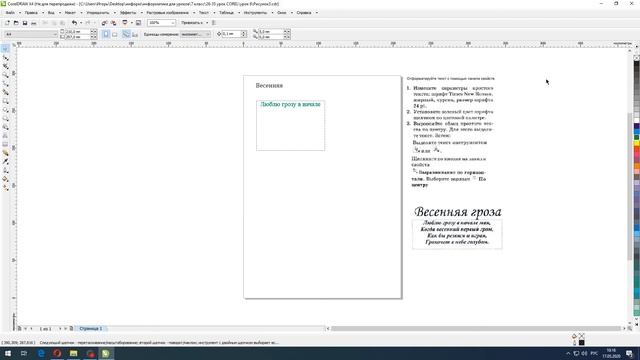Set the page orientation to Landscape
The image size is (640, 360).
tap(115, 34)
